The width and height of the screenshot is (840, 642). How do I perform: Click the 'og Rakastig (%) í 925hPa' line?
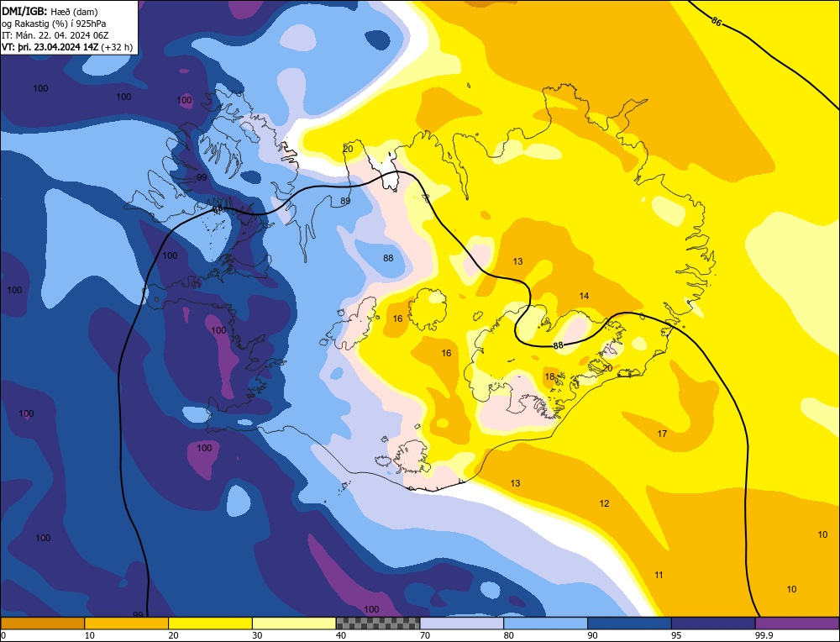(54, 24)
